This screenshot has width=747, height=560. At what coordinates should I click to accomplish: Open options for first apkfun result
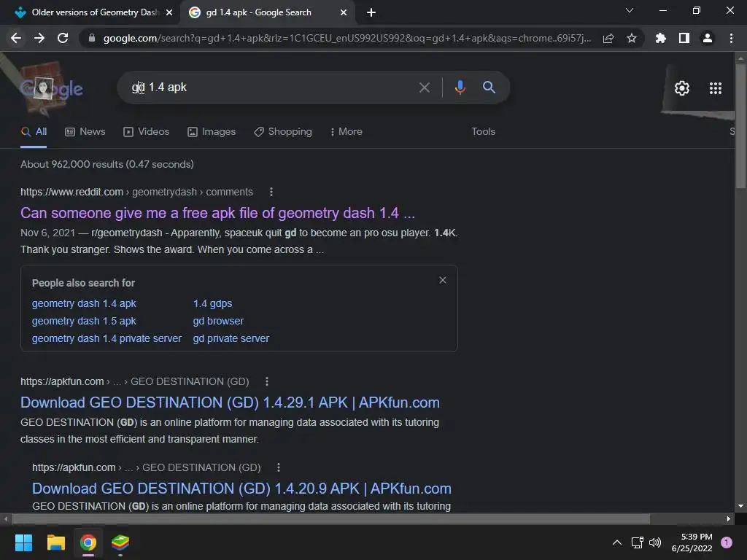pyautogui.click(x=267, y=381)
